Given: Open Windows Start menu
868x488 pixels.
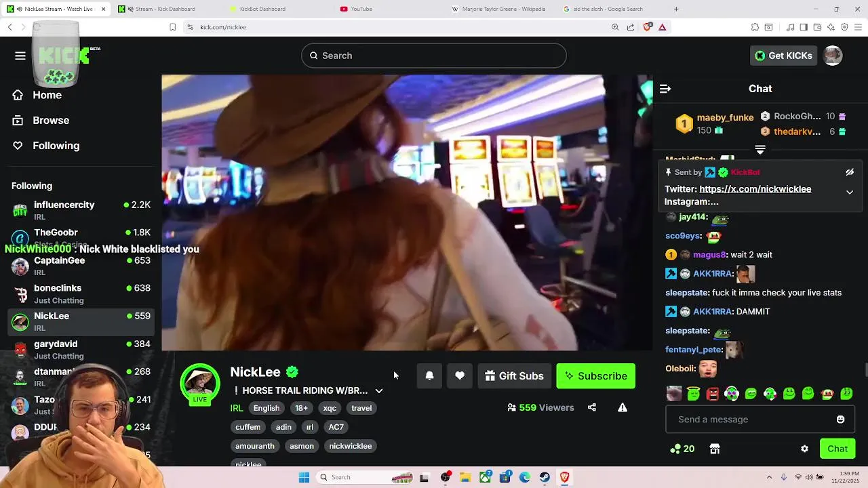Looking at the screenshot, I should tap(304, 477).
